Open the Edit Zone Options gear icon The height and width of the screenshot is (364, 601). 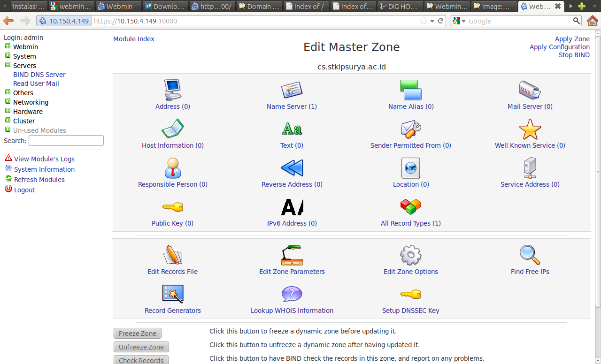(x=410, y=255)
